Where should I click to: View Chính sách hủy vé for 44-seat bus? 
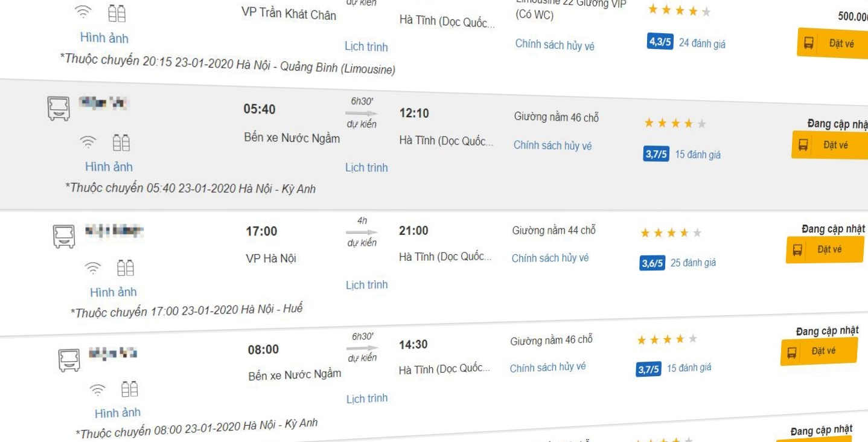click(550, 258)
